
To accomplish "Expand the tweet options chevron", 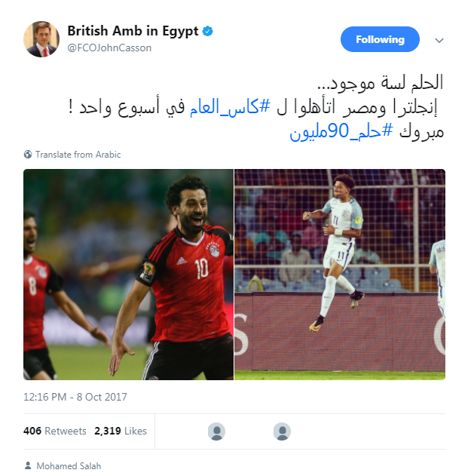I will tap(439, 41).
